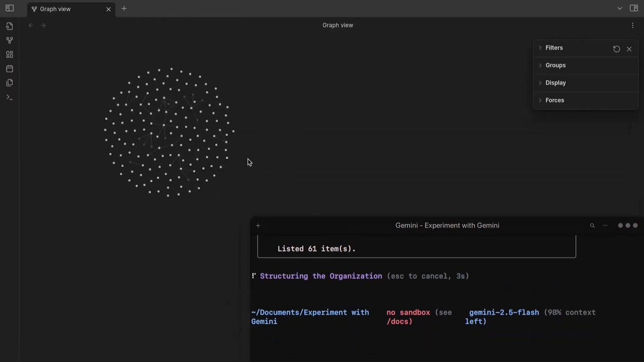
Task: Toggle the left sidebar icon
Action: tap(9, 8)
